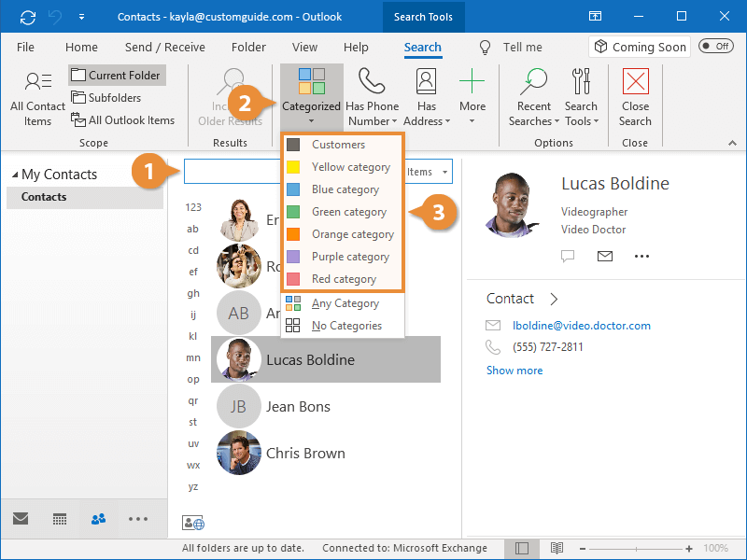Jump to mn in alphabet index
This screenshot has width=747, height=560.
[193, 357]
